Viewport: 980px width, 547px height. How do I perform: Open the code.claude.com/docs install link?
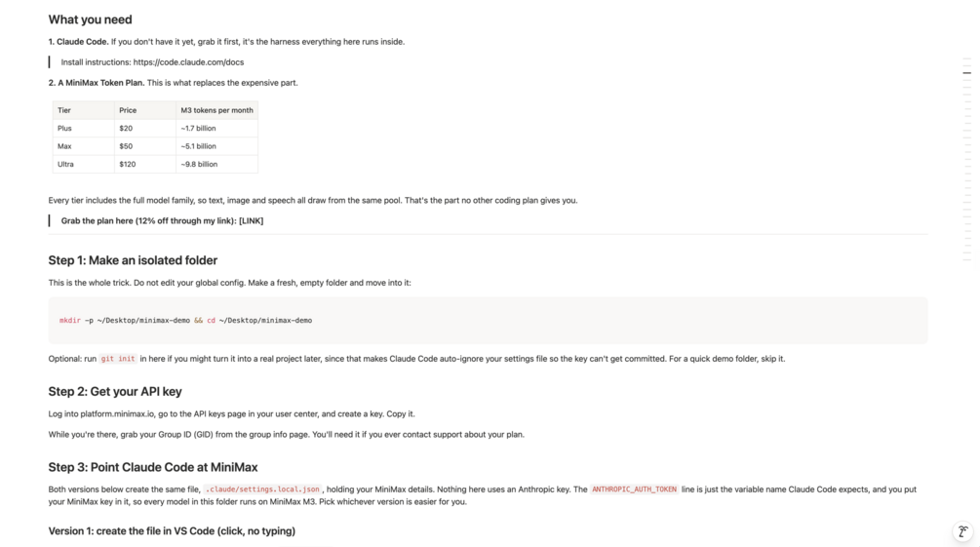pyautogui.click(x=188, y=61)
